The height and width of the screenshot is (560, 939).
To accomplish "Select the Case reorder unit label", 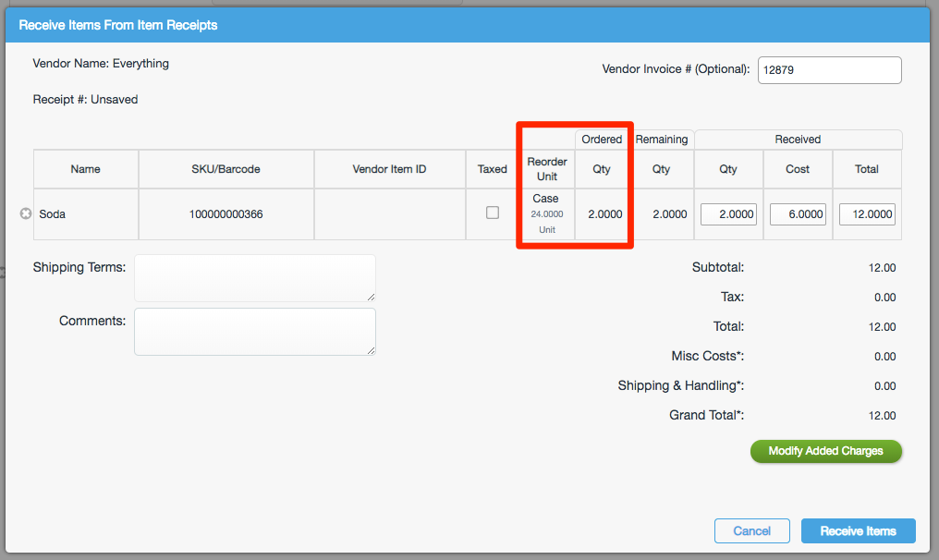I will pos(545,198).
